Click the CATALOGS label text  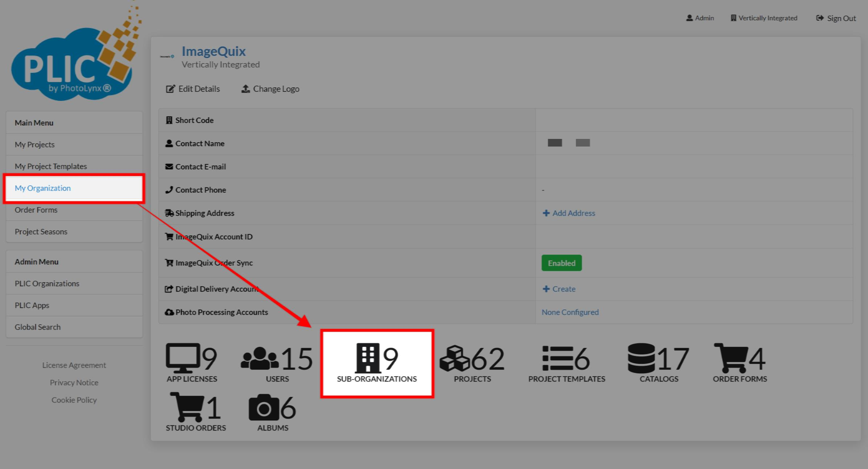click(x=659, y=379)
